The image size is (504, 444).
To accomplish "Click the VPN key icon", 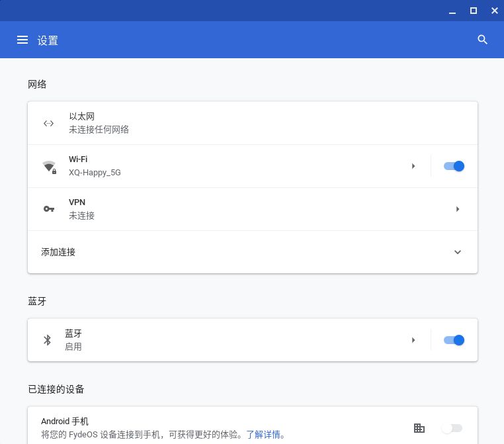I will [x=49, y=209].
